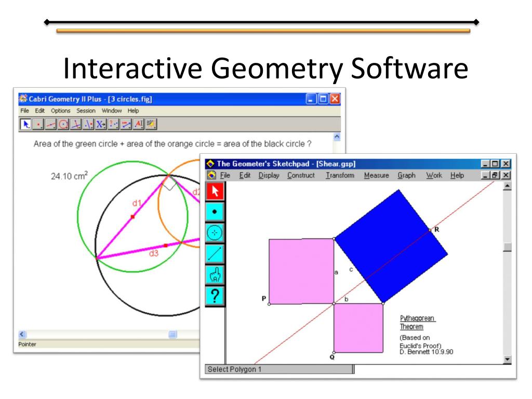Open the Edit menu in Cabri Geometry
This screenshot has height=399, width=532.
point(39,111)
